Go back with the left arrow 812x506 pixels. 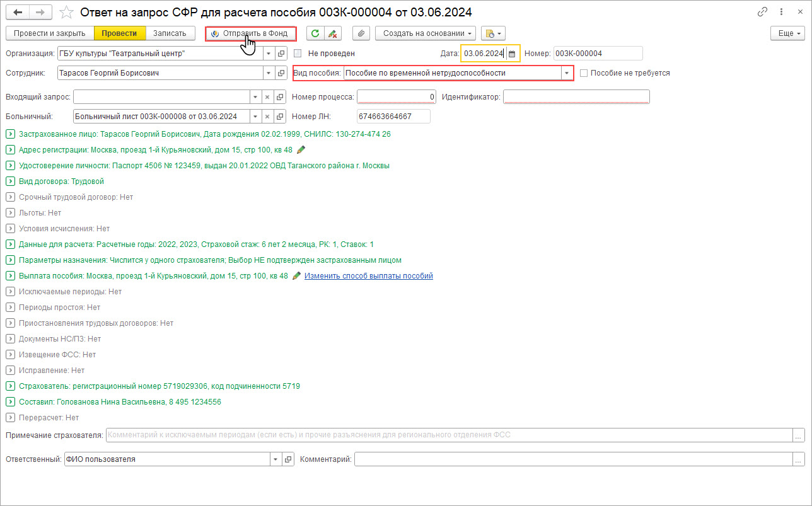(x=18, y=12)
